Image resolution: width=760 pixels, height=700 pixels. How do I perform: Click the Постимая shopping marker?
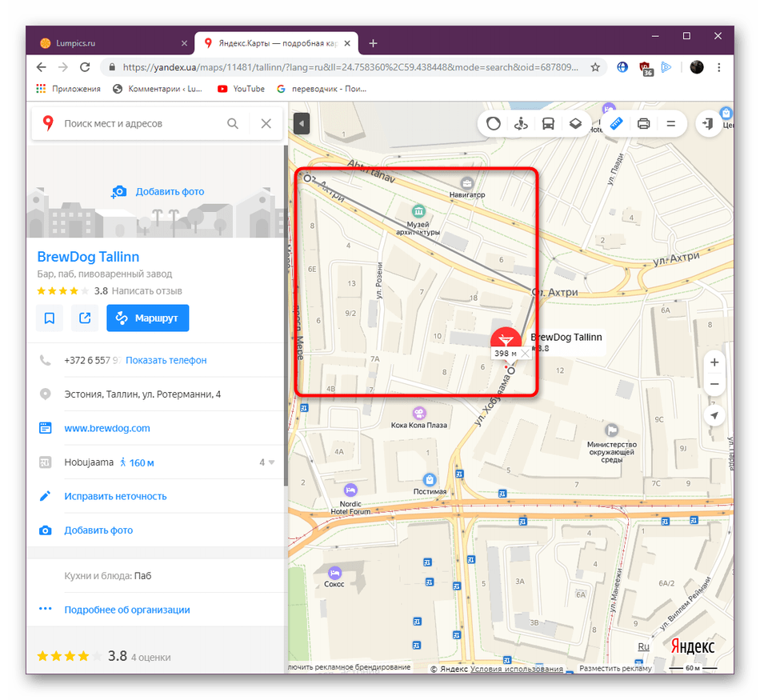pos(430,480)
